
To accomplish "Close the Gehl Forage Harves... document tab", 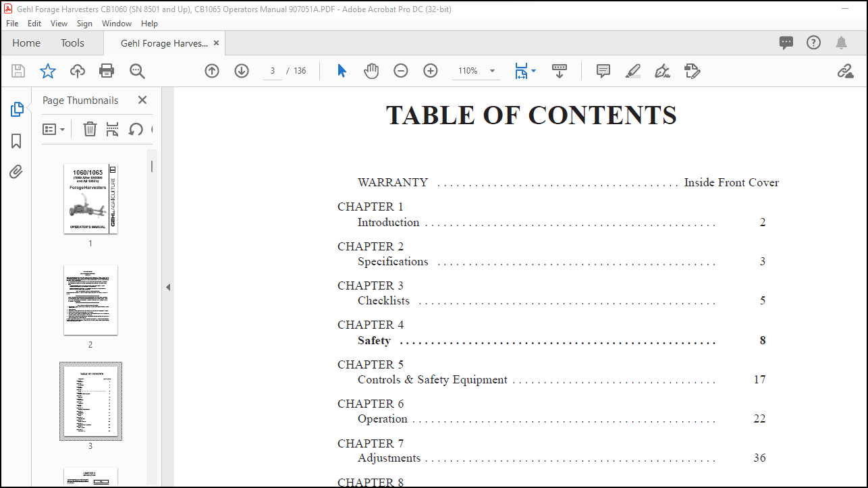I will pos(216,43).
